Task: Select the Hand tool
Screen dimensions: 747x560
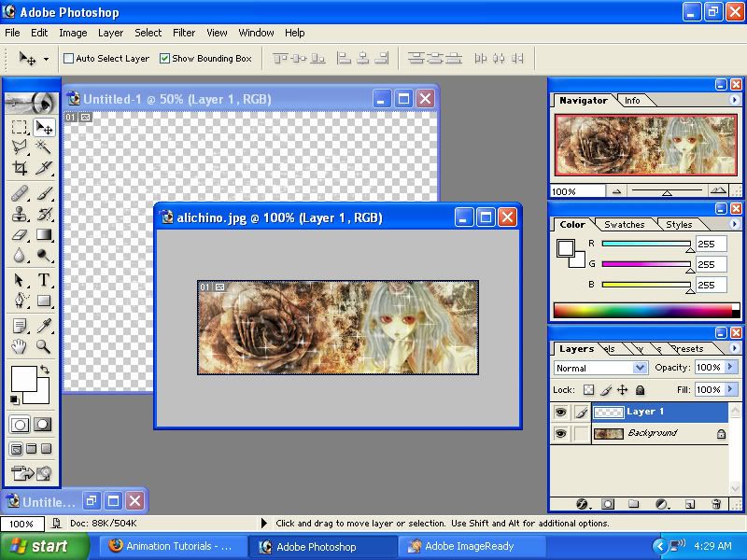Action: (20, 346)
